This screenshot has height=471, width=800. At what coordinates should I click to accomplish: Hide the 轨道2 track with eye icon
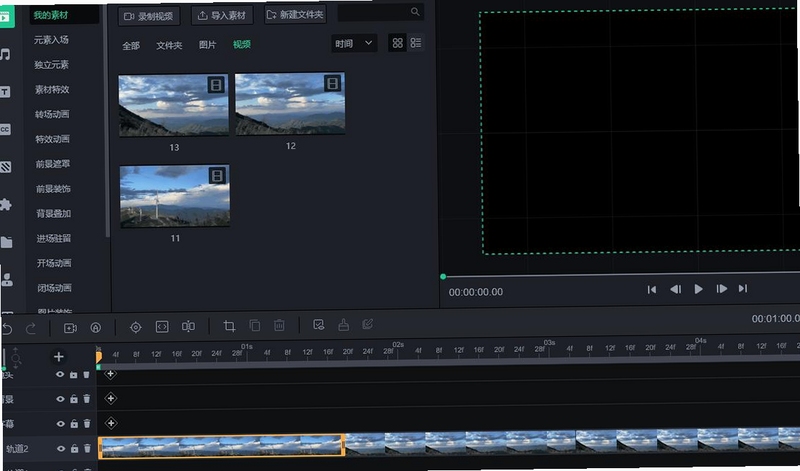[61, 449]
